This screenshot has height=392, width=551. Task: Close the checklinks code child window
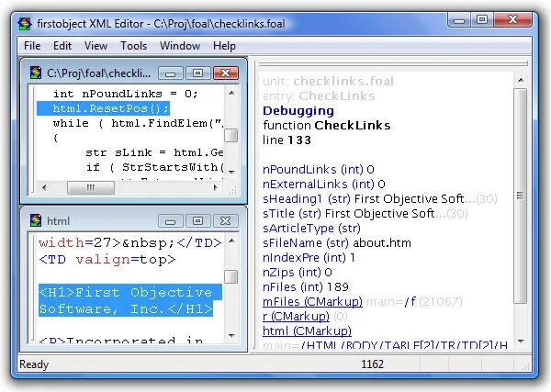pos(226,73)
